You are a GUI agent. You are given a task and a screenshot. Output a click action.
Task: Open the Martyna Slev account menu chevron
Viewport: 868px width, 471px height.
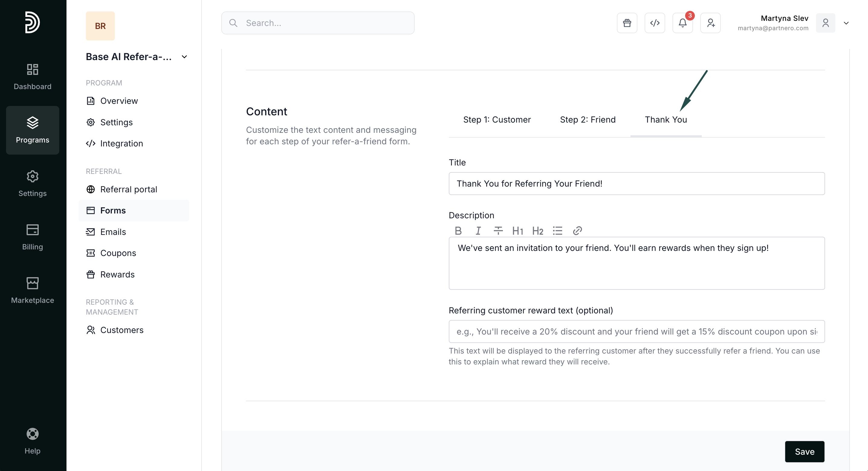(x=846, y=23)
